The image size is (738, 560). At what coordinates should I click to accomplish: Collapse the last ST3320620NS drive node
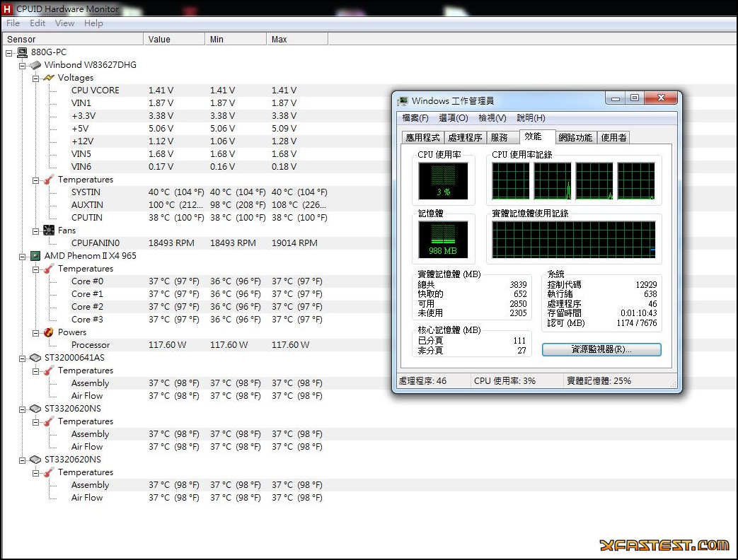[x=22, y=460]
